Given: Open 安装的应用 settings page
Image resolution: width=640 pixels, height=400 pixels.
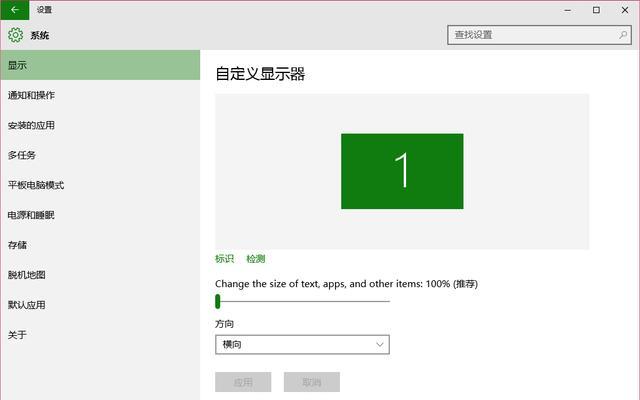Looking at the screenshot, I should coord(100,125).
